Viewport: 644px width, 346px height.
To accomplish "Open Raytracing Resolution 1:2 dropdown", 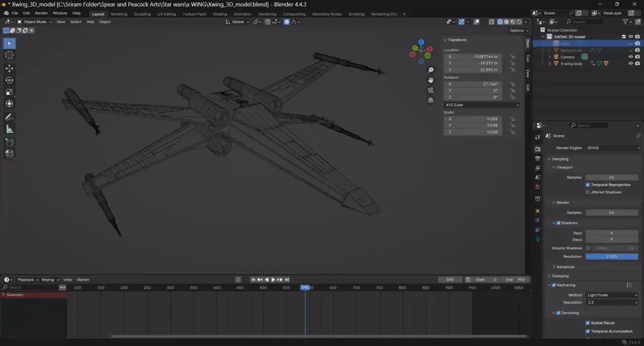I will click(x=612, y=303).
